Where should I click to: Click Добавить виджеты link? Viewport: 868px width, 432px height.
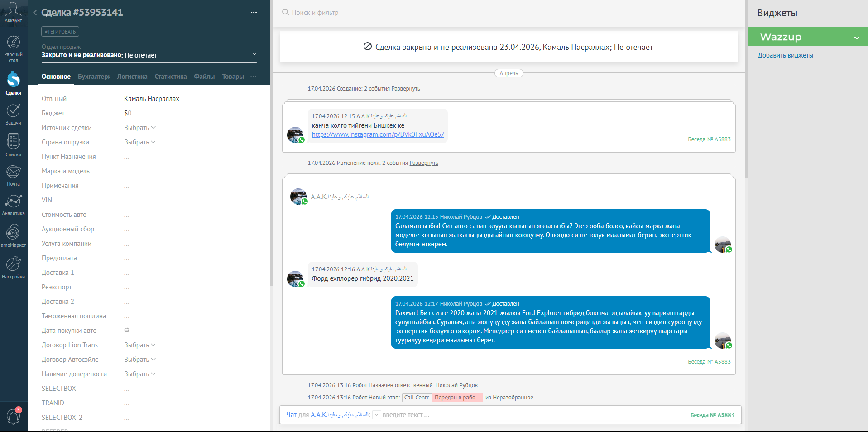pos(786,55)
